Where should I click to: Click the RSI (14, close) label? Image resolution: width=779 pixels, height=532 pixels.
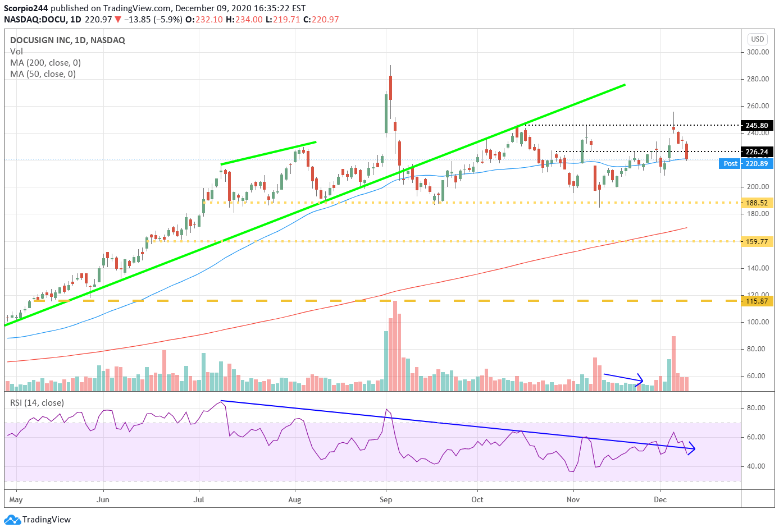(x=37, y=402)
